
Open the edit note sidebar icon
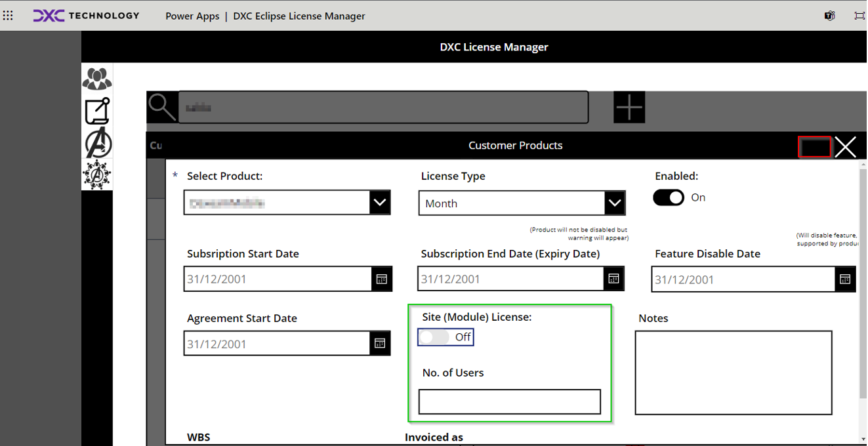coord(97,111)
